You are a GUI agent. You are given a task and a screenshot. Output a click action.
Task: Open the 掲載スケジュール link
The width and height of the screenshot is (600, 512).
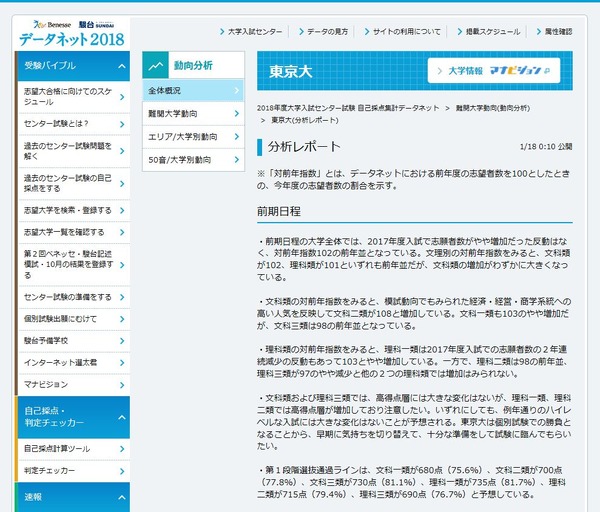point(489,32)
